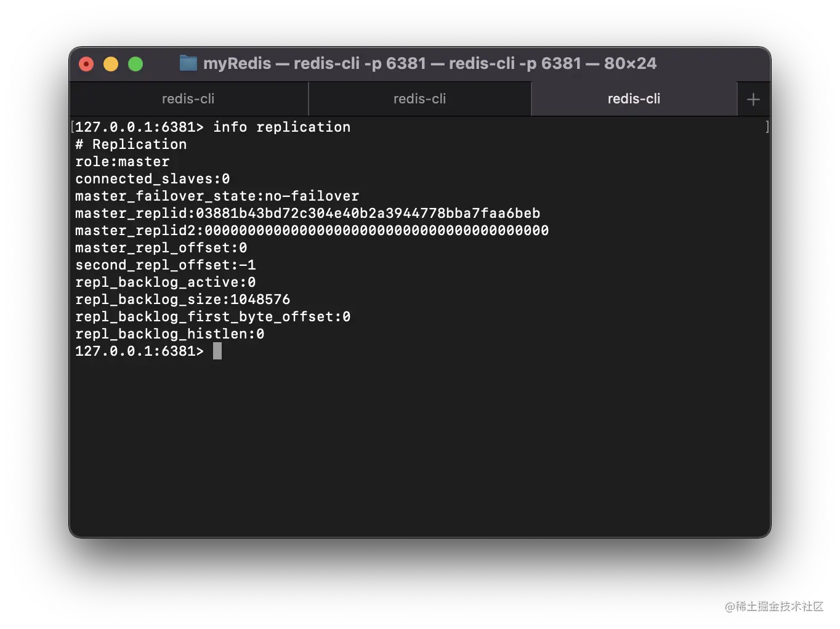This screenshot has width=840, height=629.
Task: Click the 'role:master' line
Action: pos(122,161)
